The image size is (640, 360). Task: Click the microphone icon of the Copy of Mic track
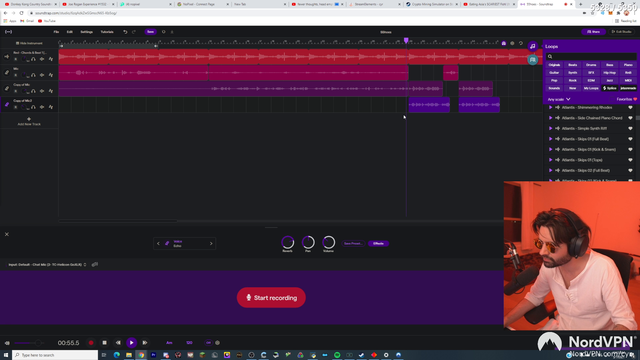coord(7,88)
